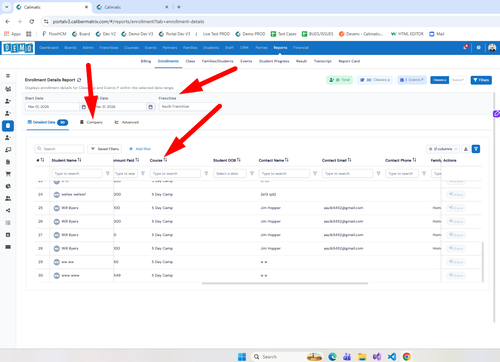Switch to the Billing tab
500x362 pixels.
(146, 61)
